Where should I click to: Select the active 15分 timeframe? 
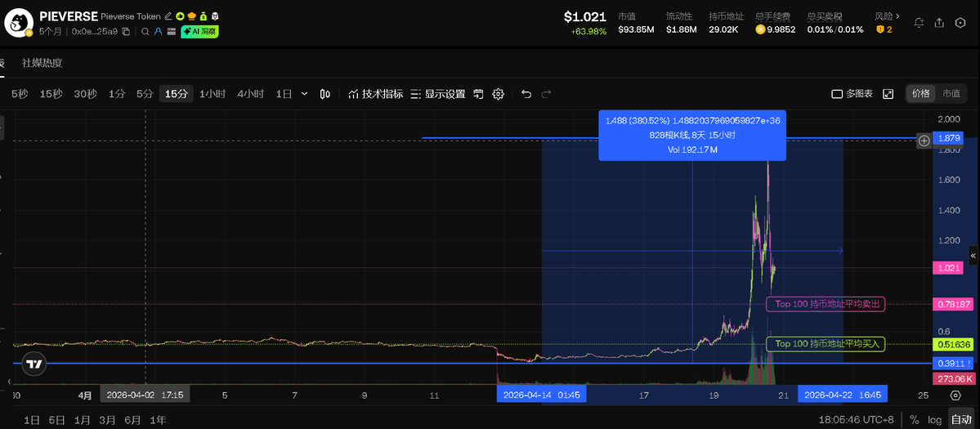pyautogui.click(x=176, y=94)
